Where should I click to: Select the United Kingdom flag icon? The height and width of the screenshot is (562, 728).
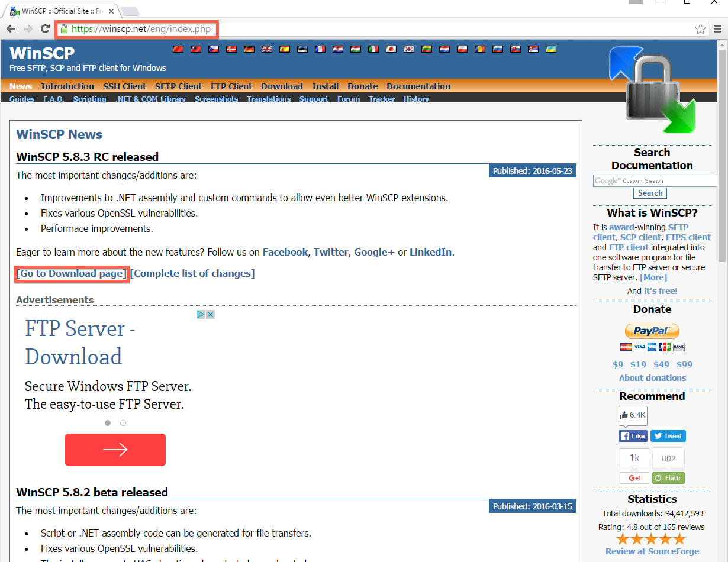[267, 49]
